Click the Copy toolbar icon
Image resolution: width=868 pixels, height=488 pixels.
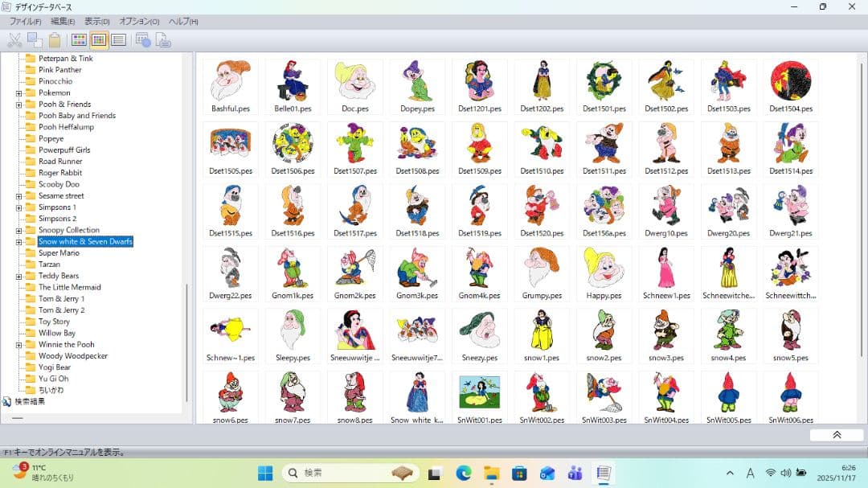pos(35,40)
